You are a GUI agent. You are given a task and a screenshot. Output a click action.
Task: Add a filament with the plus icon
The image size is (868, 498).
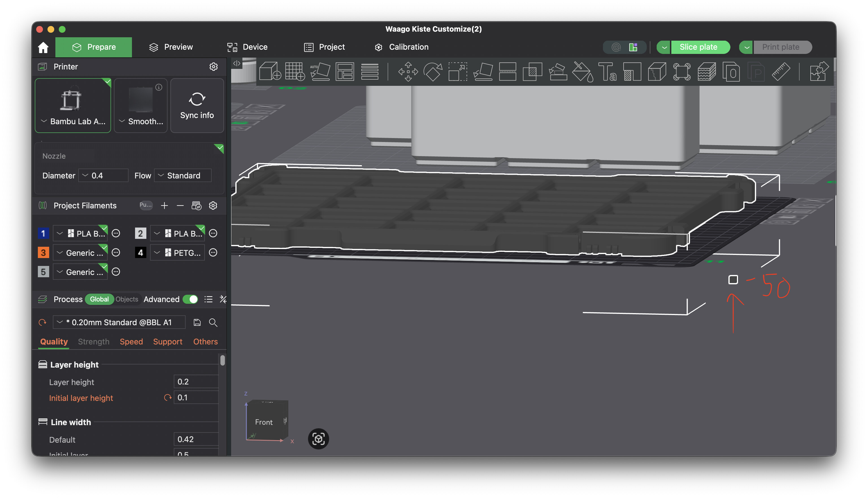(164, 206)
